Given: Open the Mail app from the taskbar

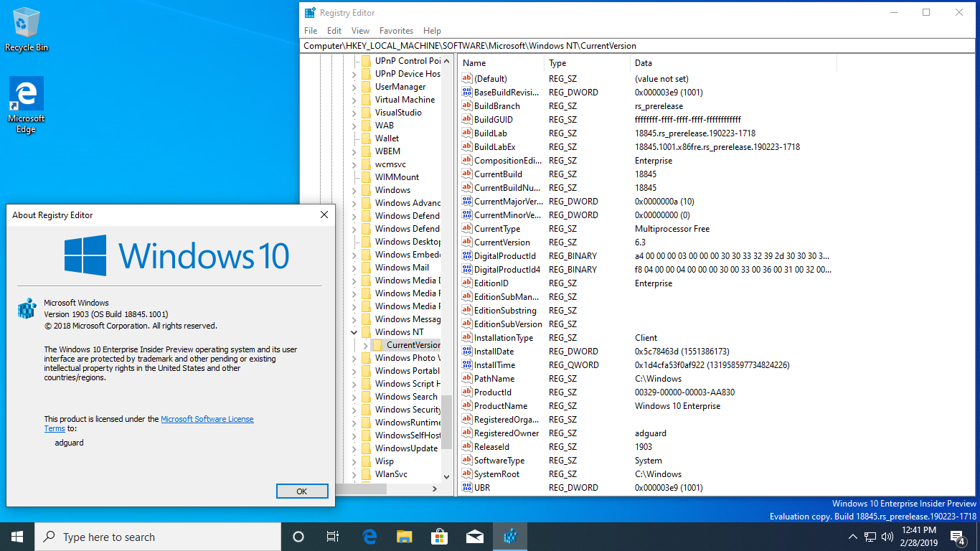Looking at the screenshot, I should pos(474,537).
